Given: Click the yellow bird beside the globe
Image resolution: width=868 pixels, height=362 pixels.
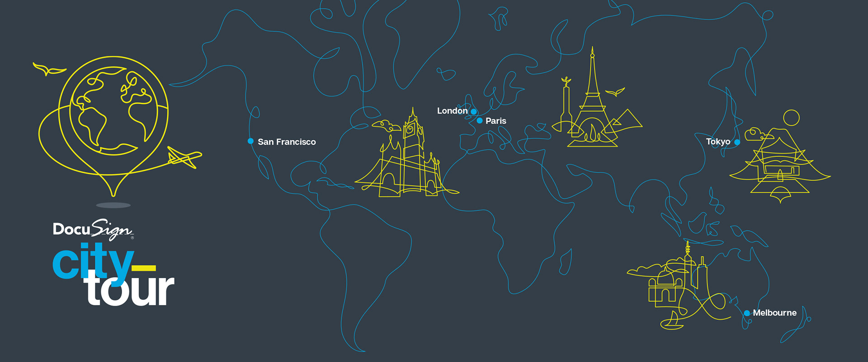Looking at the screenshot, I should (x=49, y=69).
